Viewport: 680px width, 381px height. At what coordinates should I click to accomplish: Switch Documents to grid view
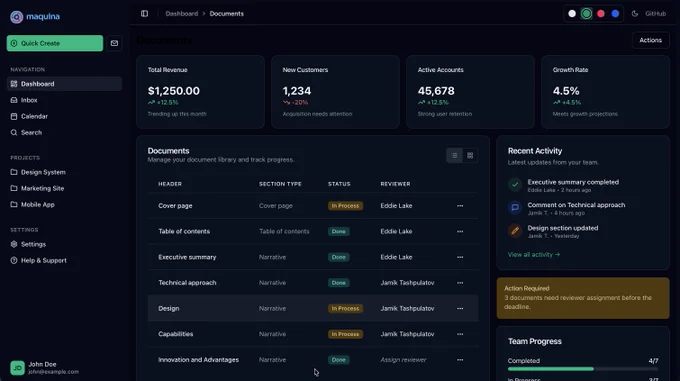[470, 155]
